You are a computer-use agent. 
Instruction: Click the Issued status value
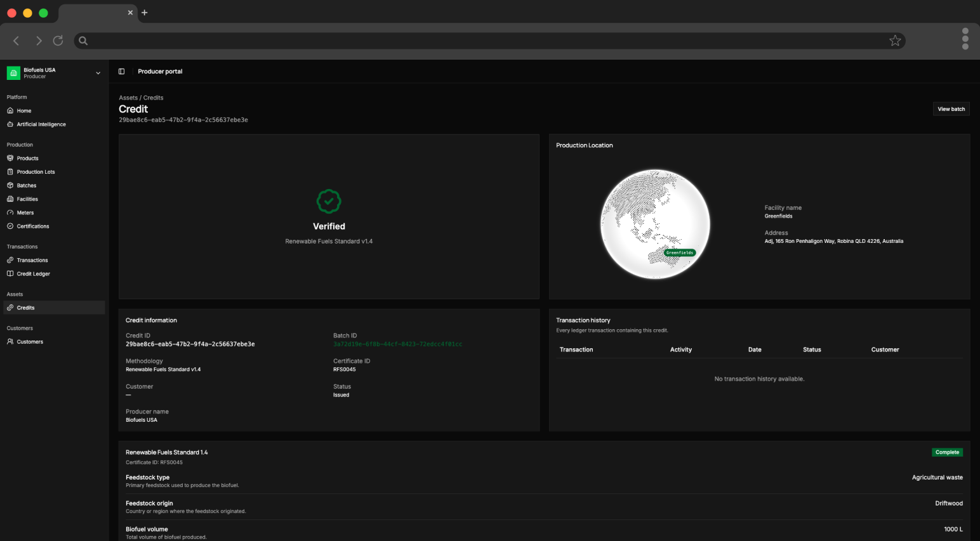tap(341, 394)
